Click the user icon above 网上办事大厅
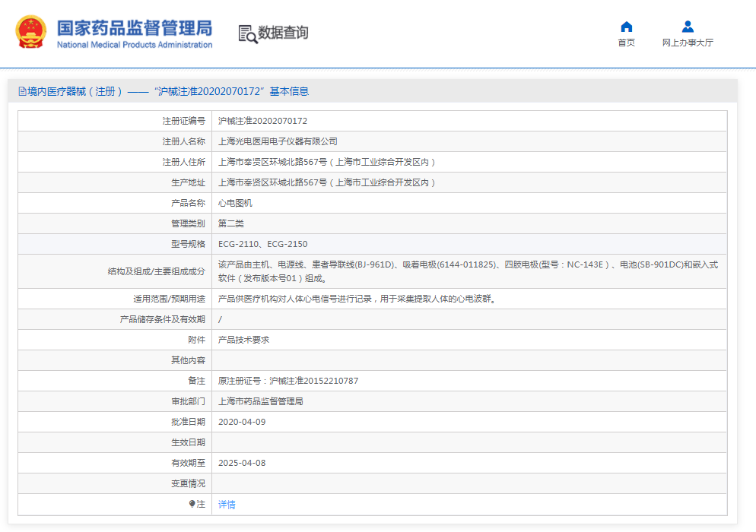 pyautogui.click(x=688, y=27)
